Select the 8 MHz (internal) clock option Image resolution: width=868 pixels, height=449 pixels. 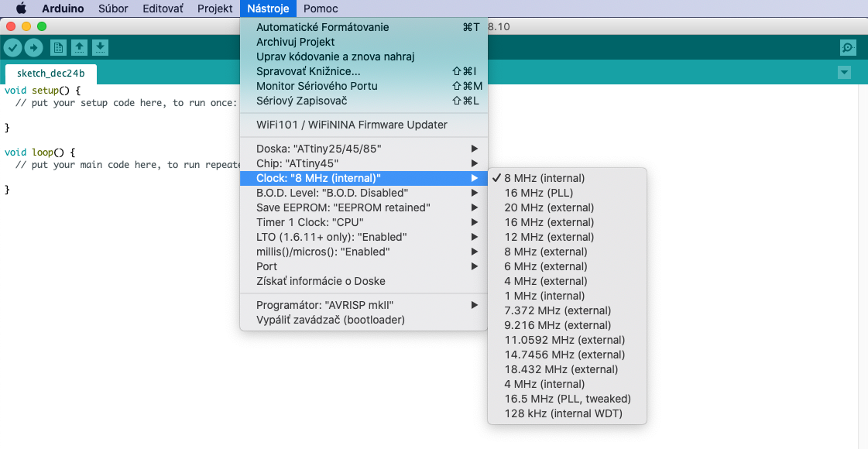pos(544,178)
